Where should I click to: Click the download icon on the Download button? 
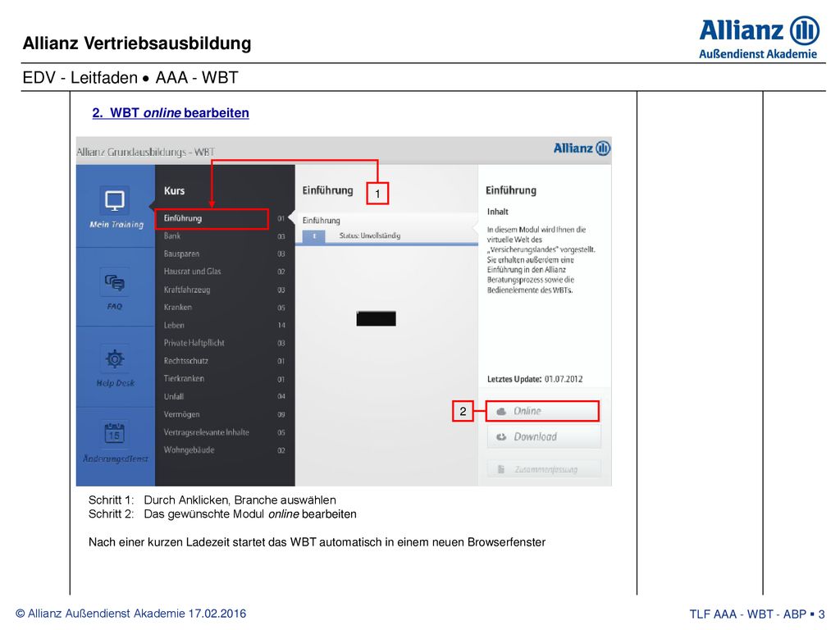coord(501,437)
